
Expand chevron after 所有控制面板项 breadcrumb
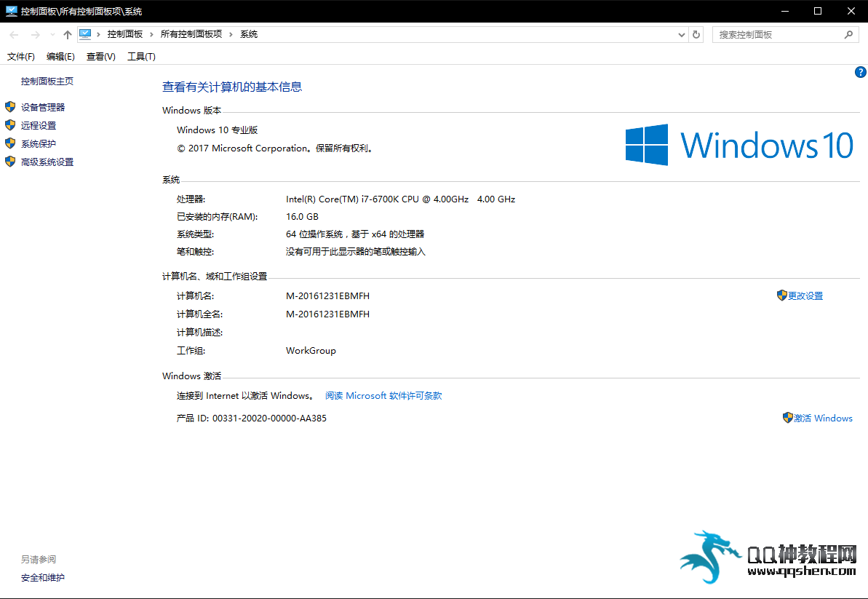pos(231,34)
